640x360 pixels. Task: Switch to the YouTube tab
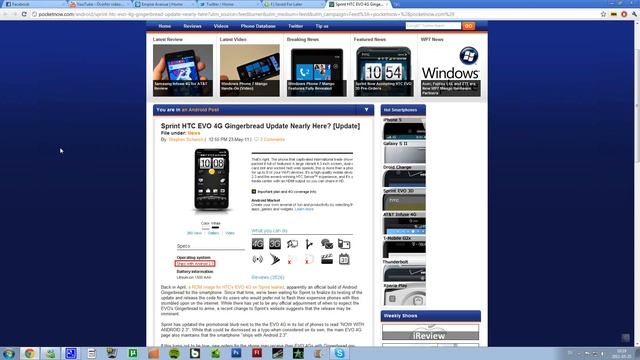tap(99, 4)
